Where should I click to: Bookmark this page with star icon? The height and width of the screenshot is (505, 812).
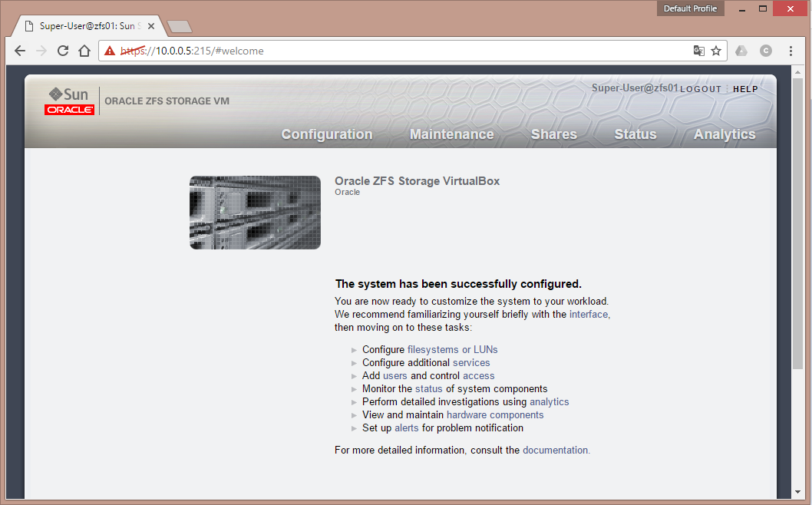point(716,51)
